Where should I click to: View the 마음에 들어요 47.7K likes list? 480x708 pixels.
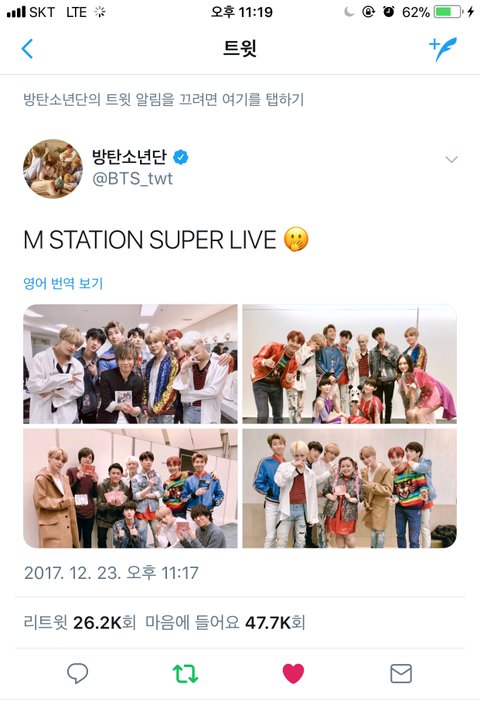225,623
